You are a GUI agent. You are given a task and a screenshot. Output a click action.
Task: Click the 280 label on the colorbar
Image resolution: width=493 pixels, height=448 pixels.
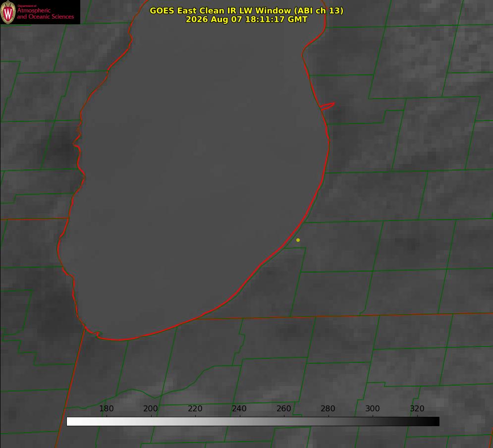328,408
